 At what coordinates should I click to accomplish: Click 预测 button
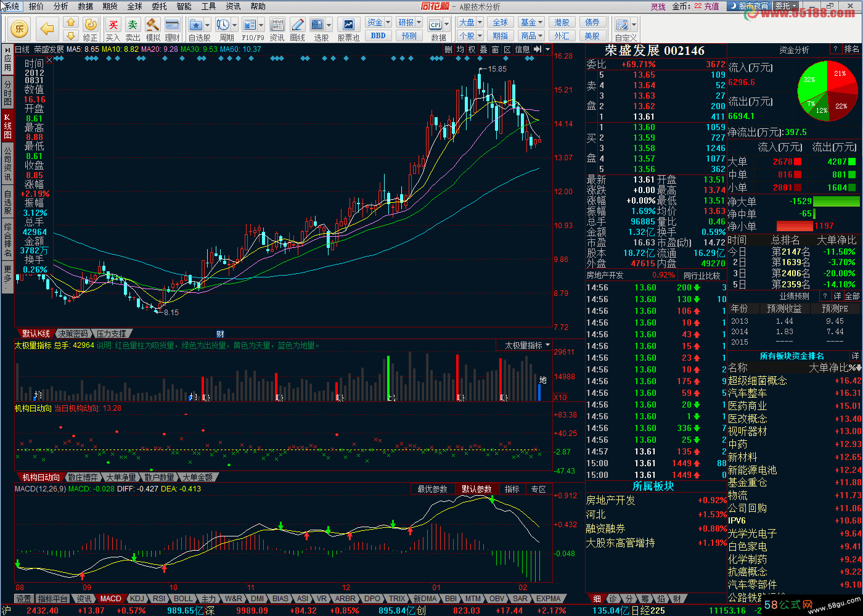click(409, 36)
